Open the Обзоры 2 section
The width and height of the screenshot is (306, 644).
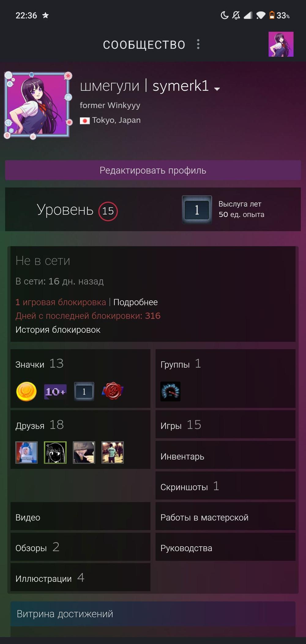click(80, 547)
